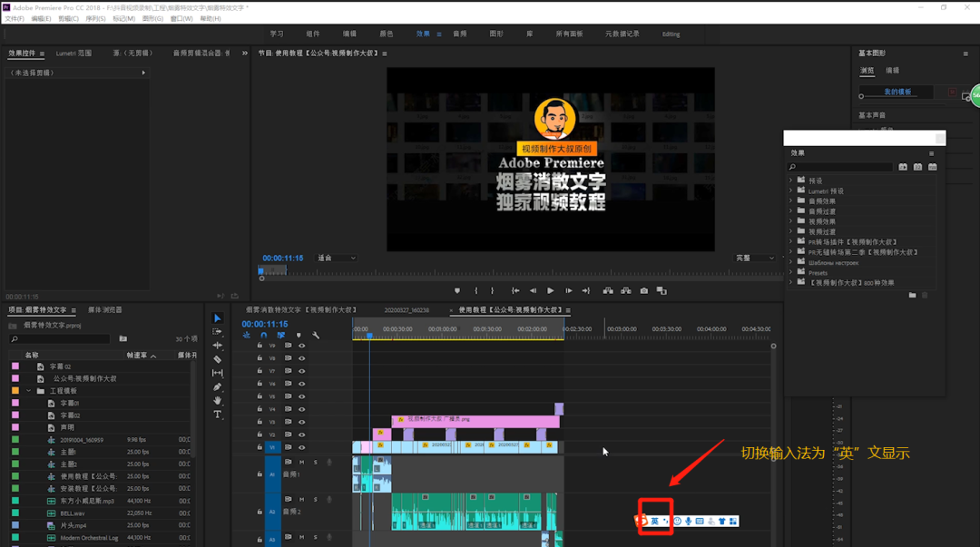Viewport: 980px width, 547px height.
Task: Switch to the 颜色 workspace
Action: [387, 34]
